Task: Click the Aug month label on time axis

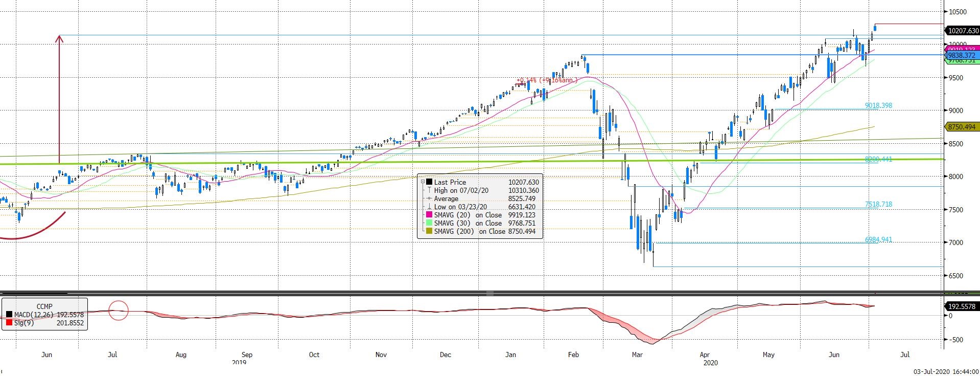Action: pyautogui.click(x=181, y=355)
